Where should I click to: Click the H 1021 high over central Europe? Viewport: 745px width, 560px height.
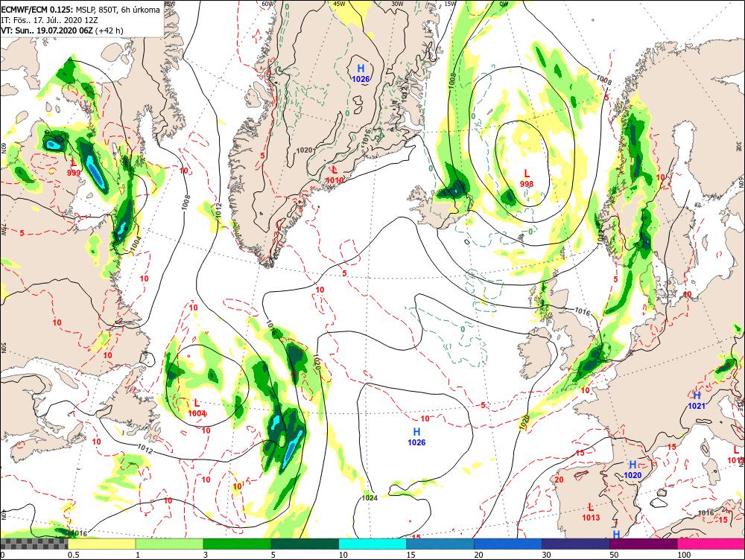tap(697, 401)
